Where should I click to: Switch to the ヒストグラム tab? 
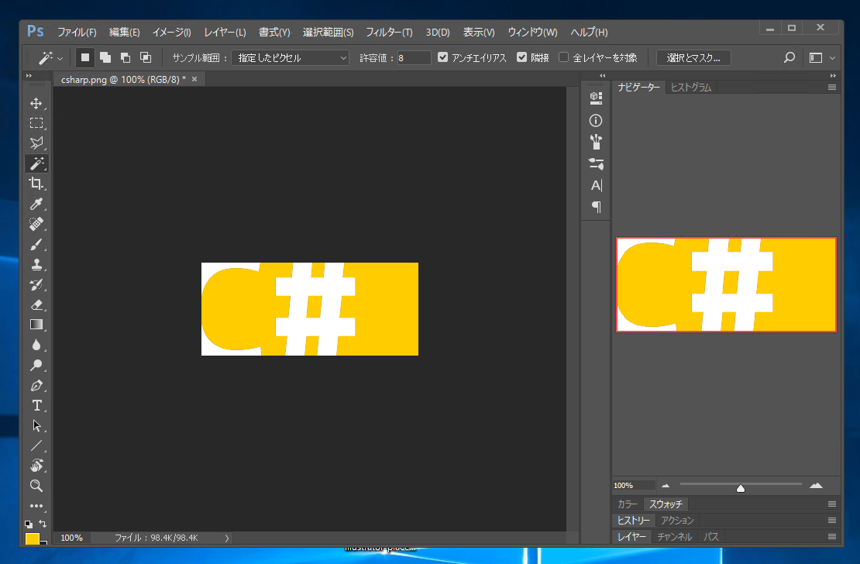tap(691, 87)
